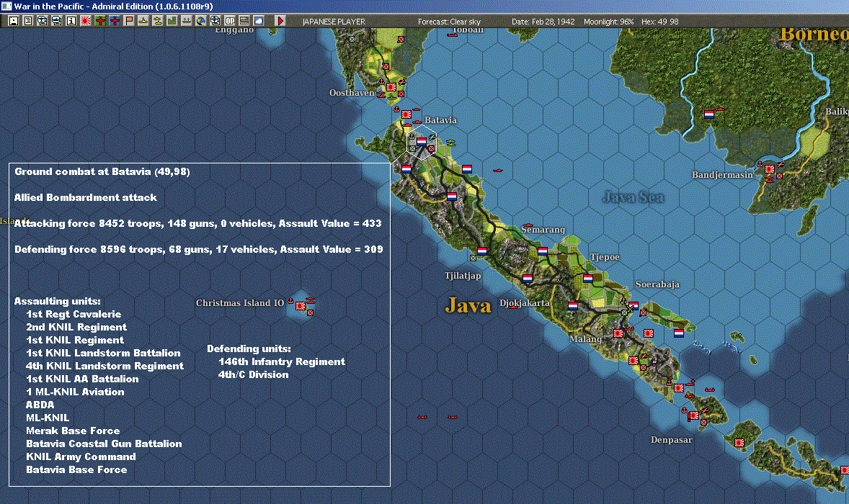
Task: Click the crosshair target toolbar icon
Action: click(x=215, y=21)
